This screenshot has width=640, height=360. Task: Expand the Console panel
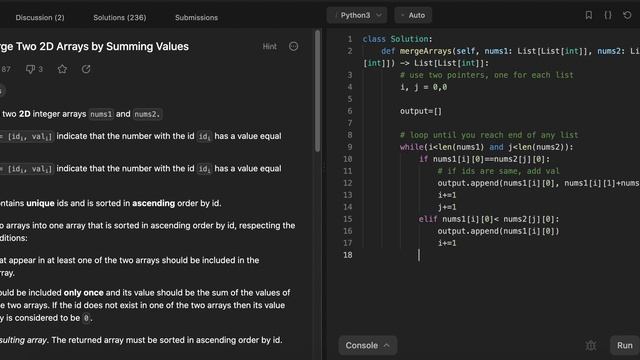pos(367,345)
